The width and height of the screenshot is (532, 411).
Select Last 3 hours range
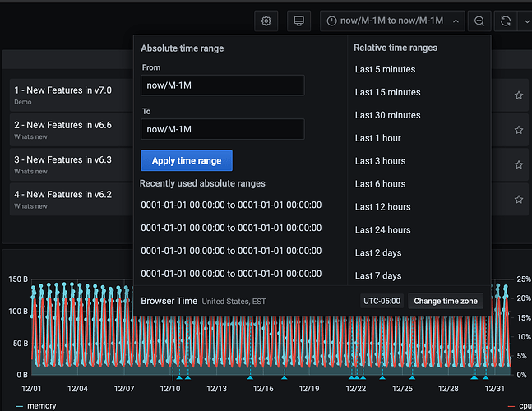[381, 161]
